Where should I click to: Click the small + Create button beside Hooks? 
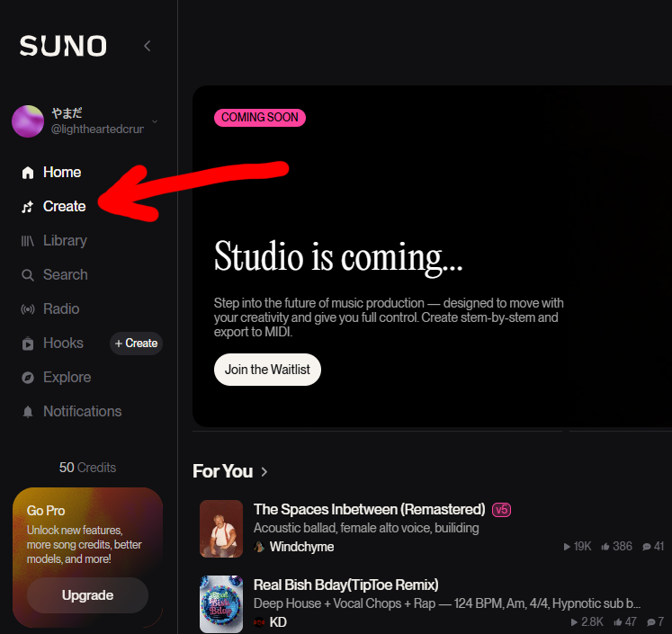tap(136, 344)
